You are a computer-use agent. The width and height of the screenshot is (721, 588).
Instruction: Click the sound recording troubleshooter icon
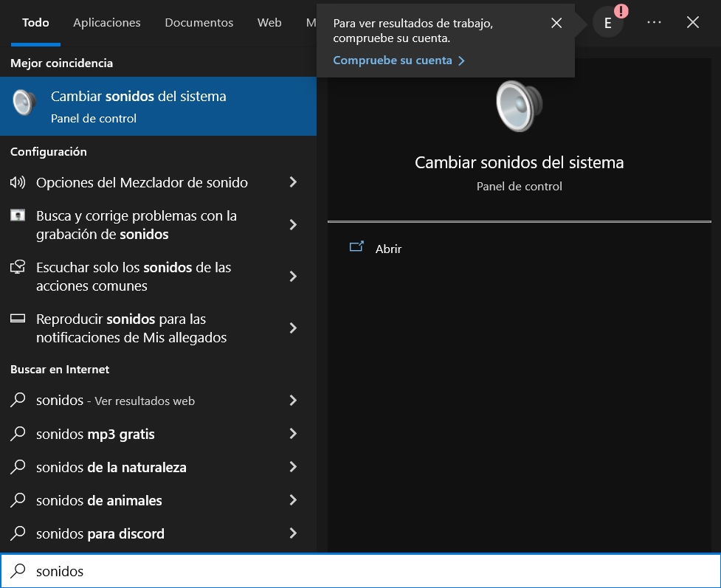click(18, 215)
